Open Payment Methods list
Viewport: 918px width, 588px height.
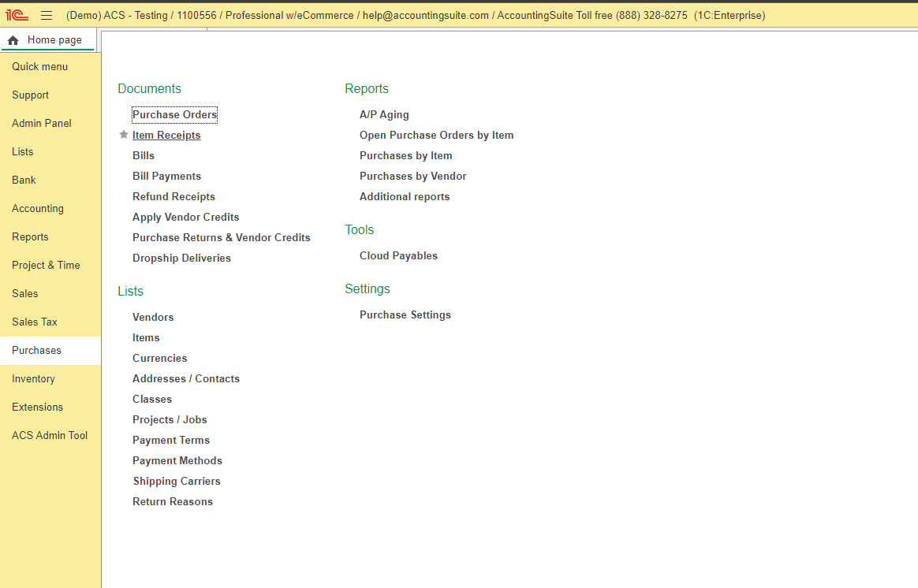[177, 460]
